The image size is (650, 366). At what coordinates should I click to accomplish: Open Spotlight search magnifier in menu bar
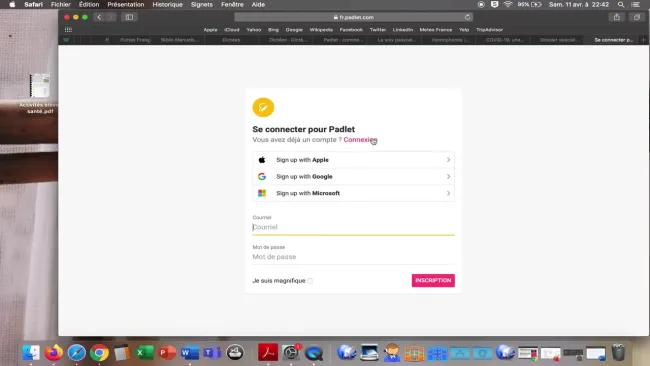pos(621,5)
